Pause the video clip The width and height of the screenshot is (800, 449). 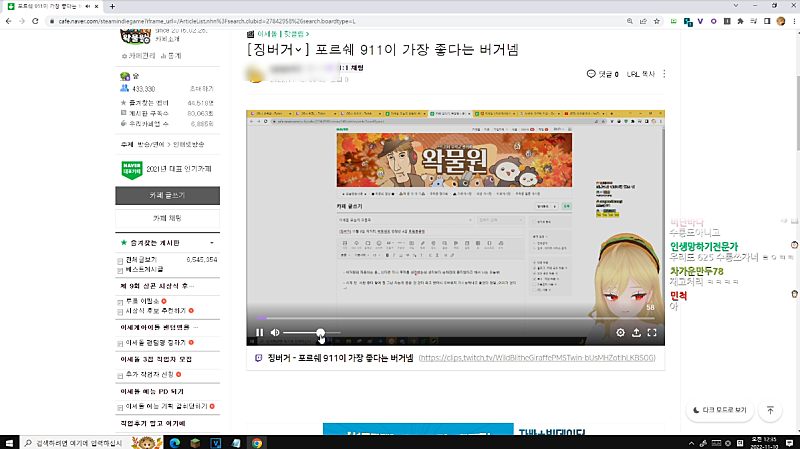pyautogui.click(x=259, y=332)
